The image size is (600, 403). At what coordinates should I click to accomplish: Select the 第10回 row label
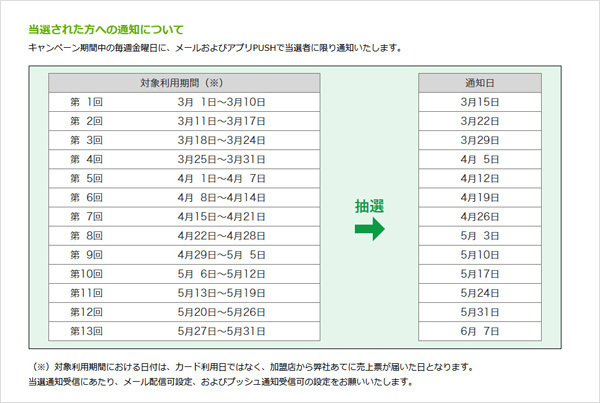pos(86,274)
